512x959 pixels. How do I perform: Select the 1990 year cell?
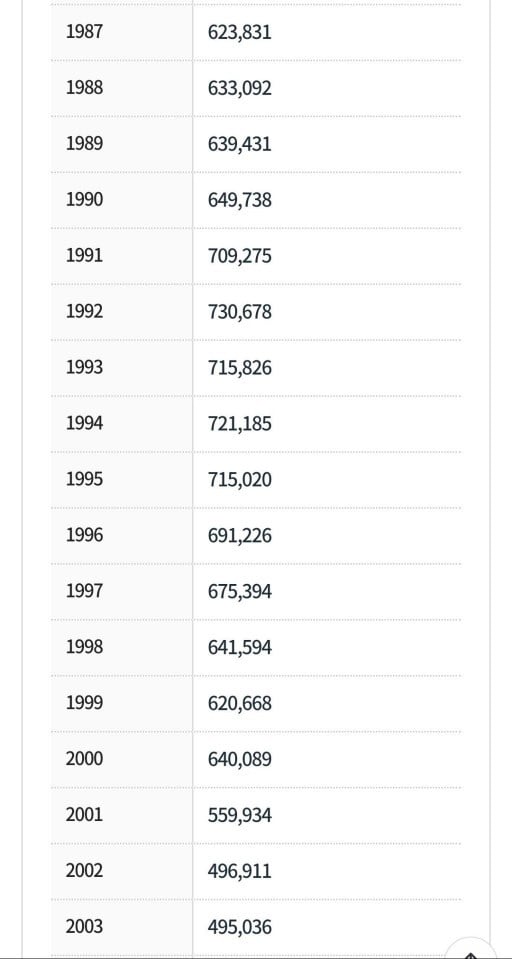pyautogui.click(x=122, y=200)
